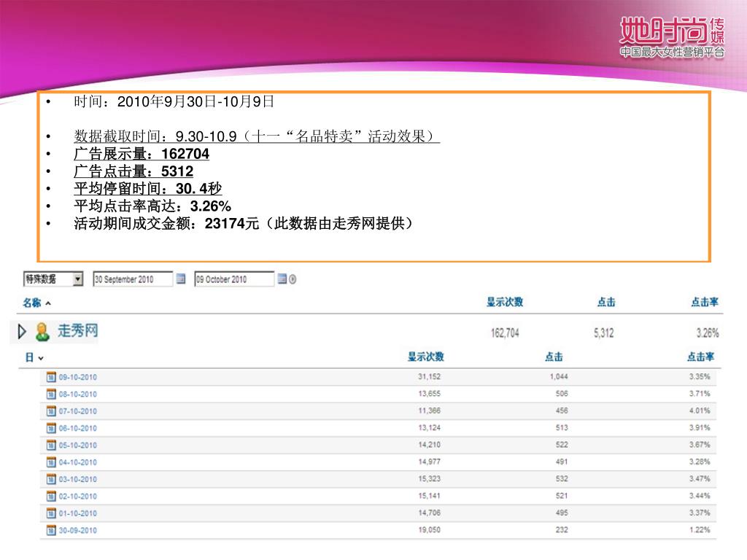Image resolution: width=747 pixels, height=560 pixels.
Task: Click the round help icon after the end-date calendar
Action: (x=293, y=279)
